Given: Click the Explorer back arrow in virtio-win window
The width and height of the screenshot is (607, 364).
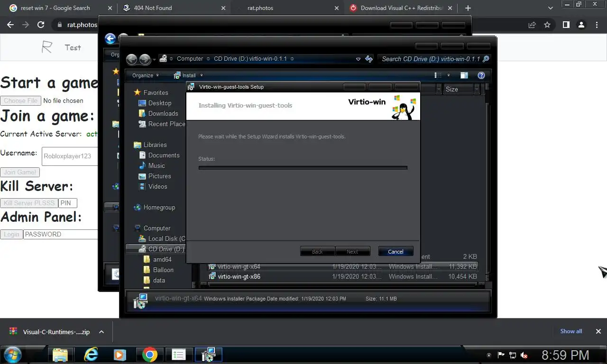Looking at the screenshot, I should [132, 59].
